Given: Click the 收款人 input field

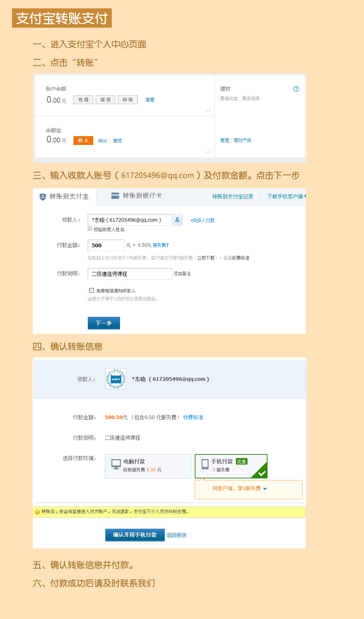Looking at the screenshot, I should point(130,220).
